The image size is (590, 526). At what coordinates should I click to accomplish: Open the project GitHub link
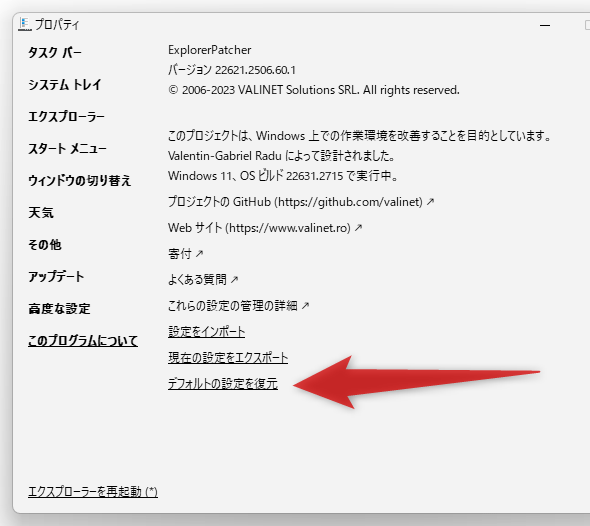tap(301, 202)
